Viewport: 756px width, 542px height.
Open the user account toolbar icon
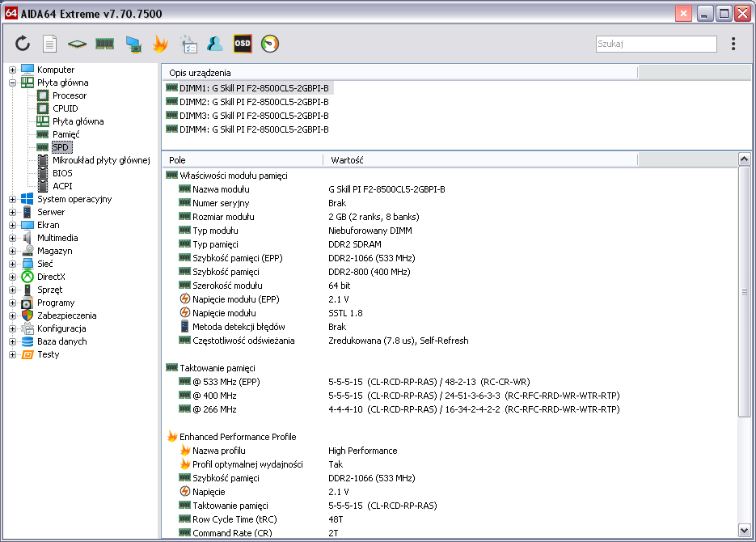click(214, 44)
